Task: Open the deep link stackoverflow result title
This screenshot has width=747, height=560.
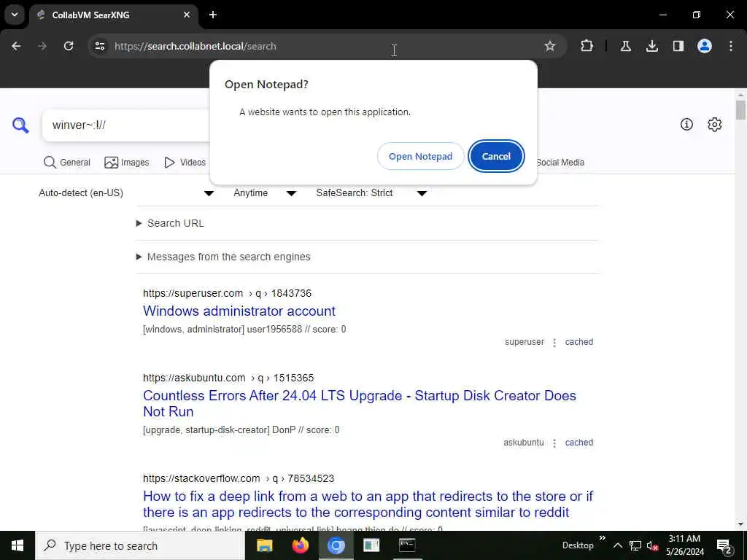Action: click(368, 504)
